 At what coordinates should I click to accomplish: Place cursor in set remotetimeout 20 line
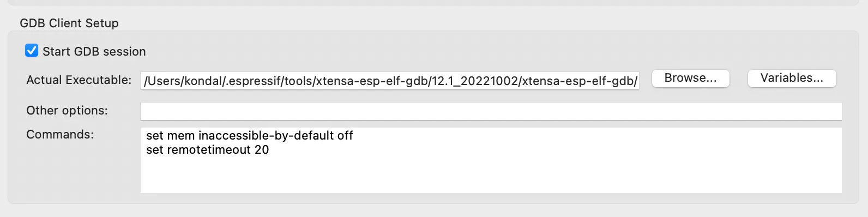coord(208,150)
